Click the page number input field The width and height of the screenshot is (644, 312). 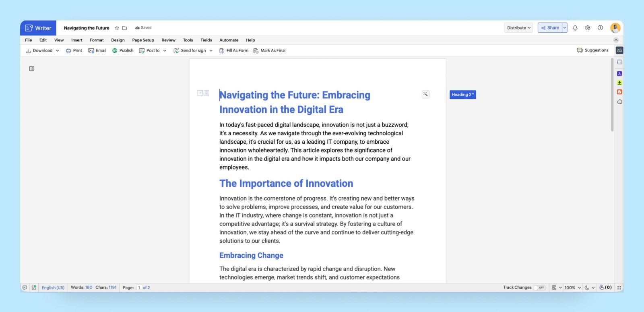point(139,287)
